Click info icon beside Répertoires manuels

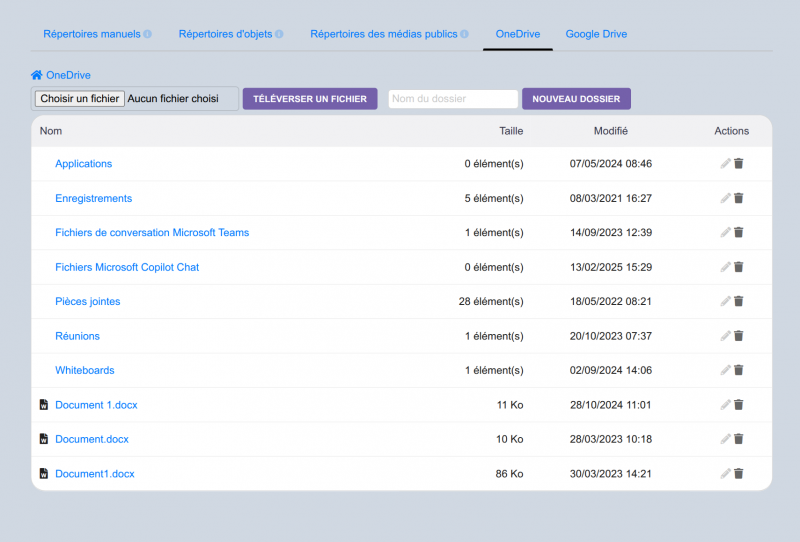147,34
